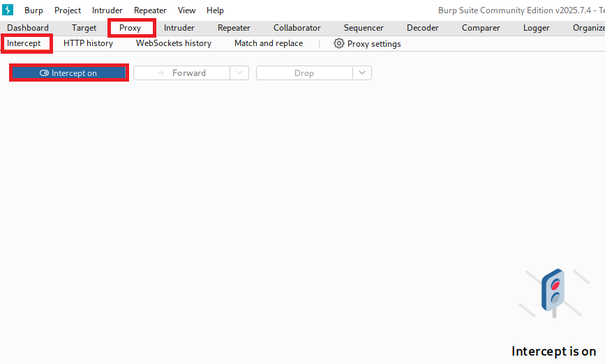Click the Drop button
Viewport: 605px width, 364px height.
coord(304,73)
